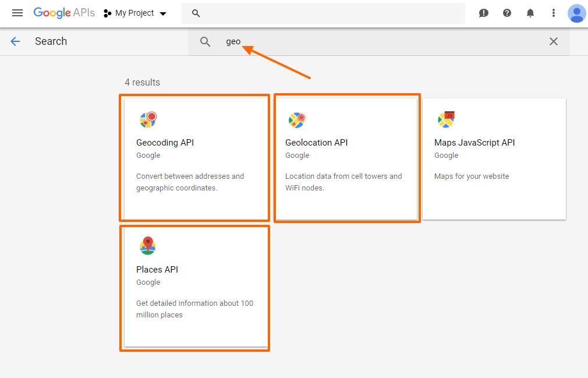Focus the top header search field
This screenshot has height=378, width=588.
coord(323,13)
